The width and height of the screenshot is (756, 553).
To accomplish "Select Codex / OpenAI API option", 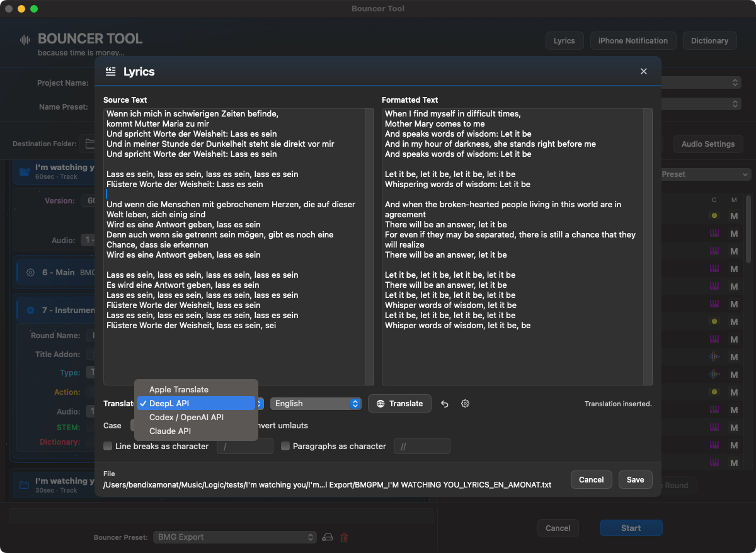I will pyautogui.click(x=197, y=418).
